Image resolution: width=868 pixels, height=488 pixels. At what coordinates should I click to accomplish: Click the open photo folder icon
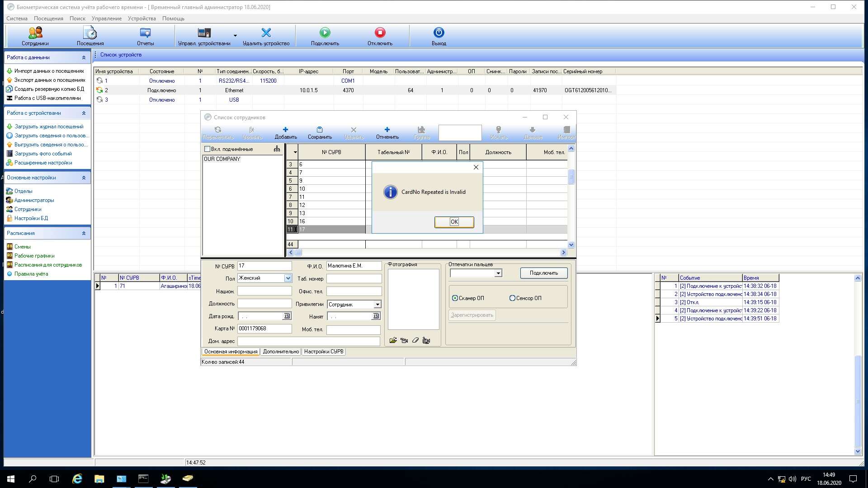(x=393, y=340)
